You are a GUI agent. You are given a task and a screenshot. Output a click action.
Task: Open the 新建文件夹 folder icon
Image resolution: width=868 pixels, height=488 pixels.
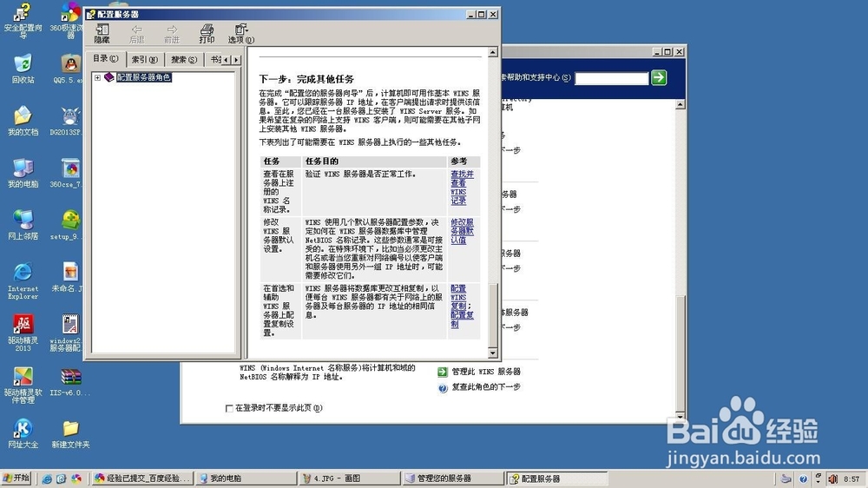(70, 432)
